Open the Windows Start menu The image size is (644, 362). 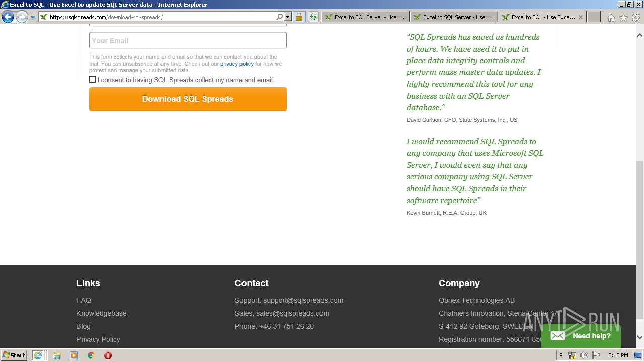pyautogui.click(x=14, y=355)
